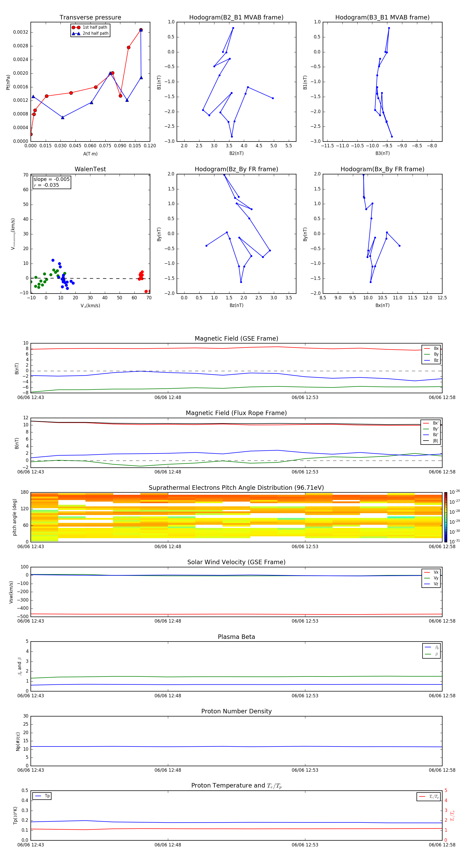Screen dimensions: 473x868
Task: Click the 'Np(#/cc)' axis label
Action: pos(18,741)
